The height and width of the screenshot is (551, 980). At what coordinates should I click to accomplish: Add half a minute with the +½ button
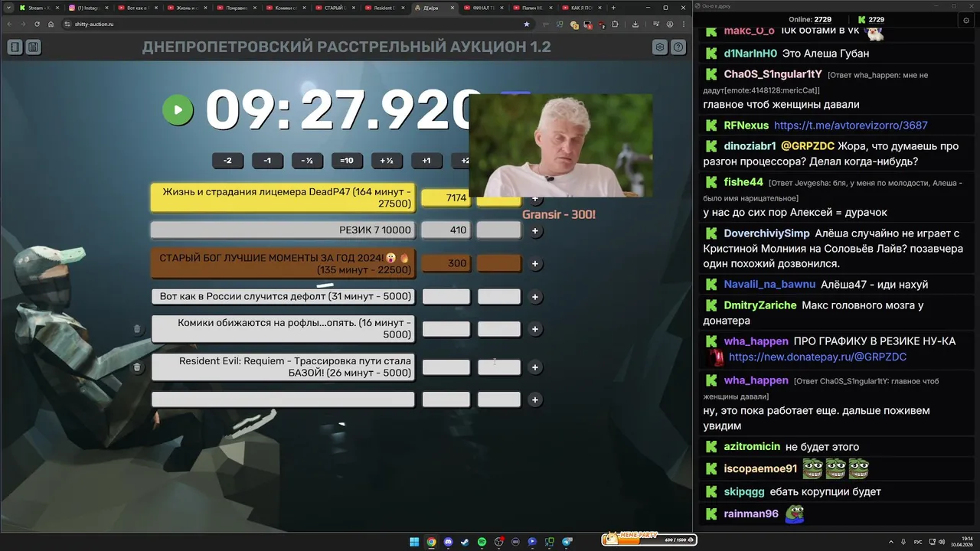[387, 161]
